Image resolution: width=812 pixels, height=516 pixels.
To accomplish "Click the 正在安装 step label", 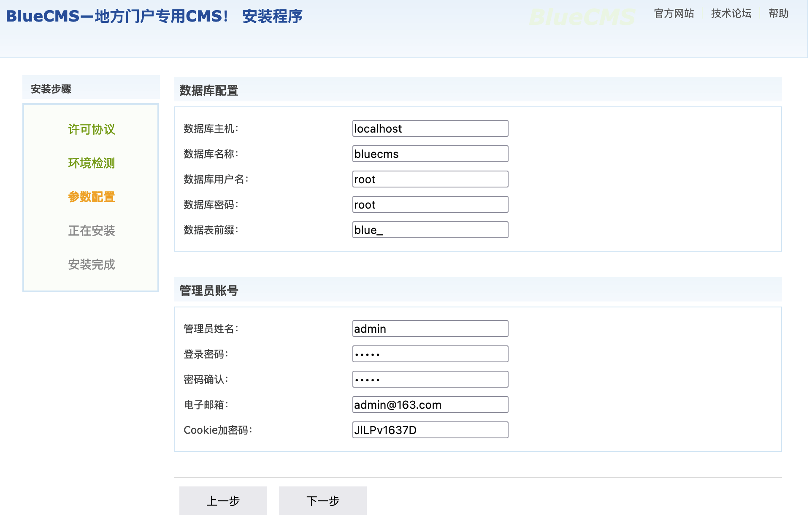I will 91,231.
